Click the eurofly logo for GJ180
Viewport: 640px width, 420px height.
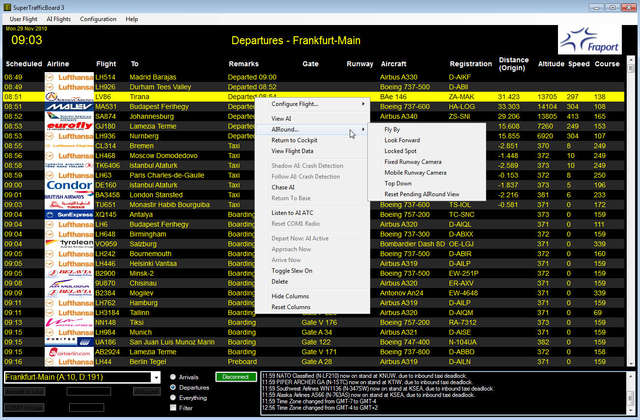coord(69,126)
